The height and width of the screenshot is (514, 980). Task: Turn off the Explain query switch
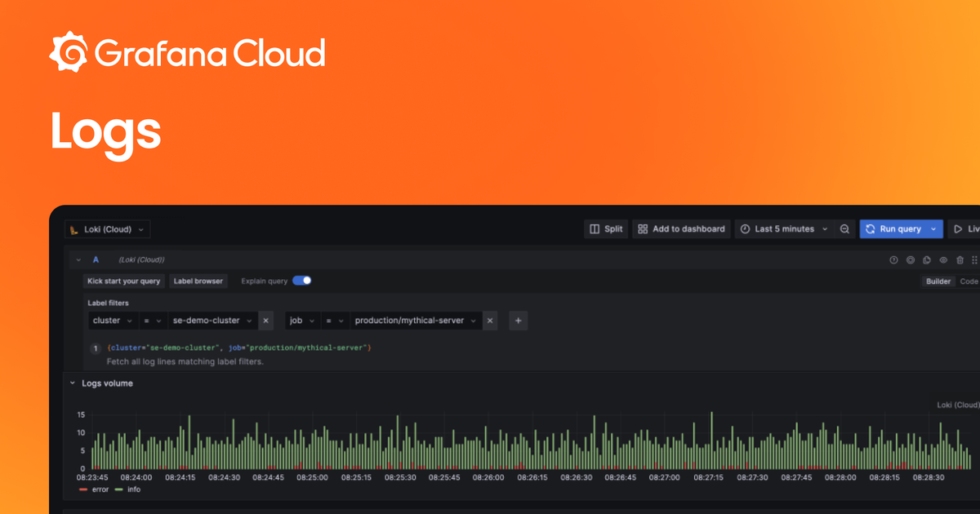(x=302, y=281)
